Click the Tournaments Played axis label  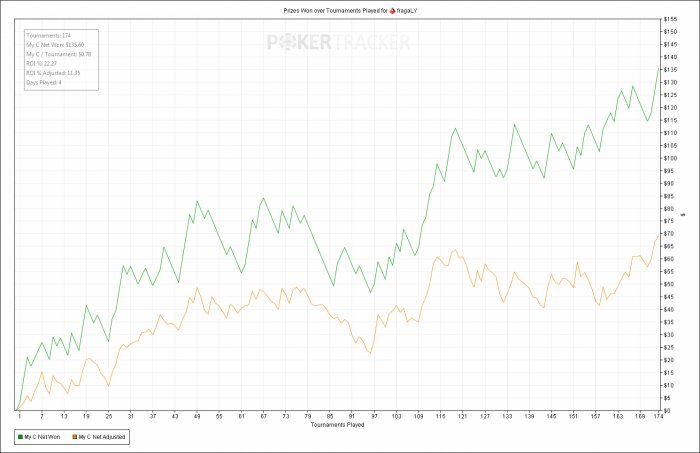click(338, 424)
